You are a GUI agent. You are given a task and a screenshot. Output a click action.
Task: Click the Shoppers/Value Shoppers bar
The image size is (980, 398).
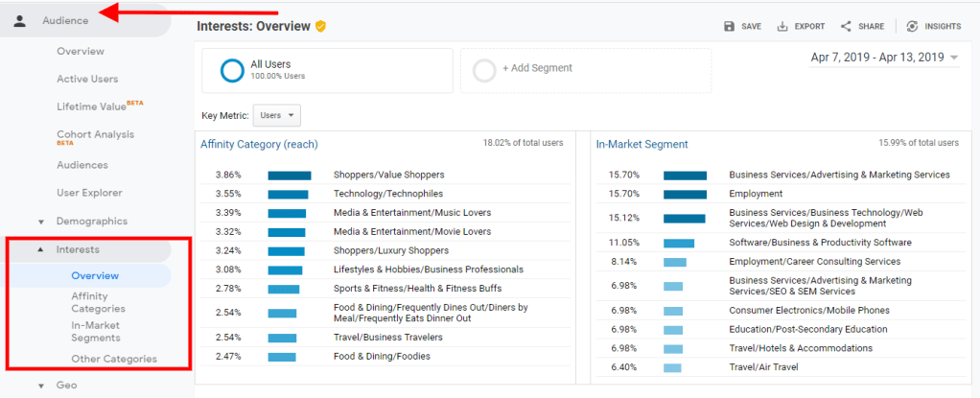pos(290,176)
